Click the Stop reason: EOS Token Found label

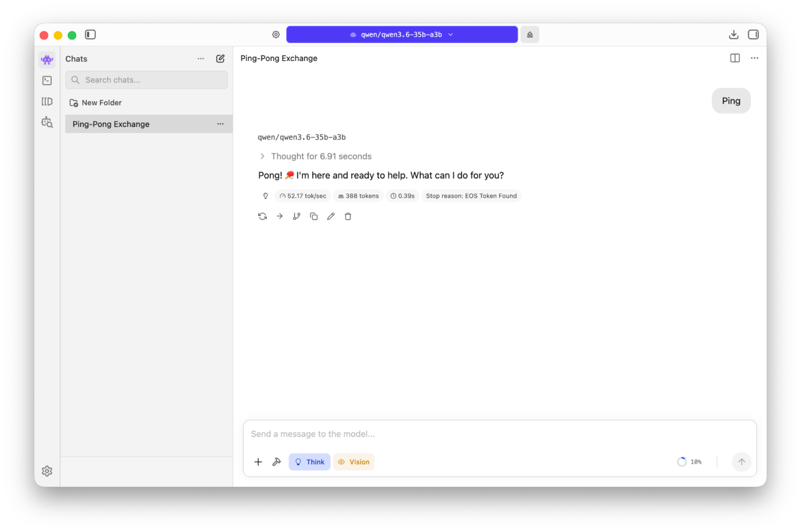[x=471, y=196]
